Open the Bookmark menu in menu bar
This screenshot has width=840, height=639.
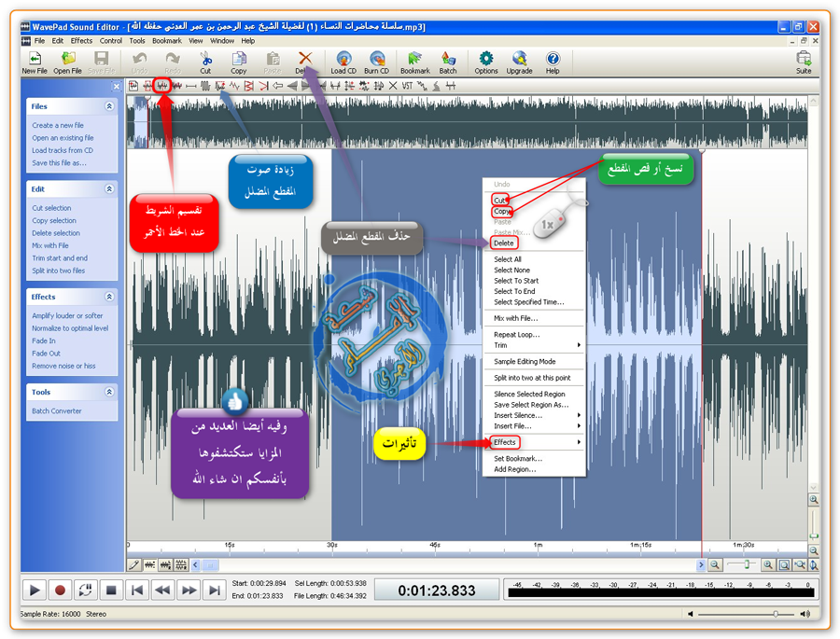[x=167, y=41]
